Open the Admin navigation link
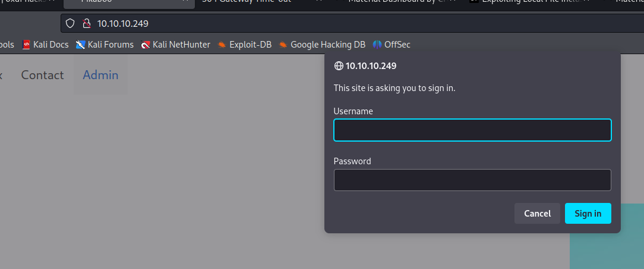Viewport: 644px width, 269px height. pos(100,75)
